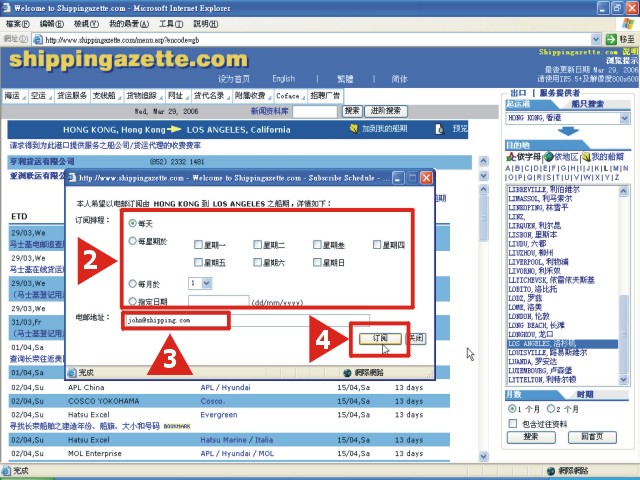This screenshot has height=480, width=640.
Task: Click the IE icon in popup title bar
Action: 72,178
